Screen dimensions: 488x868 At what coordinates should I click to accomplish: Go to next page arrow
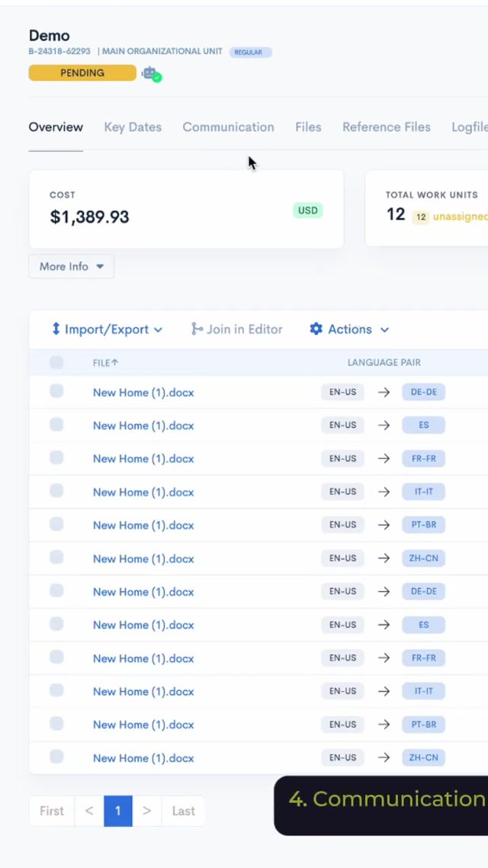point(146,811)
